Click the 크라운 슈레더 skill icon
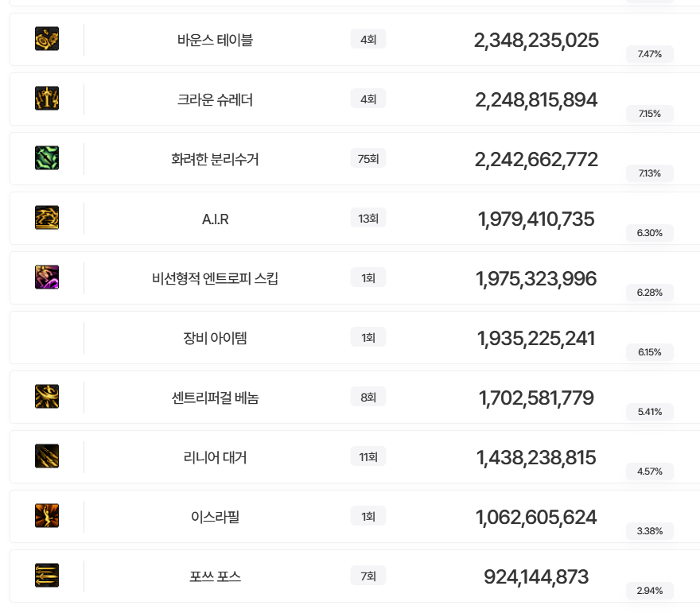The width and height of the screenshot is (700, 613). click(x=47, y=99)
